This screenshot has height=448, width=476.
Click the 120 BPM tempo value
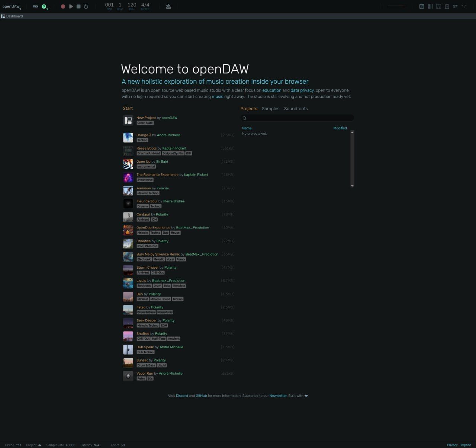(132, 5)
